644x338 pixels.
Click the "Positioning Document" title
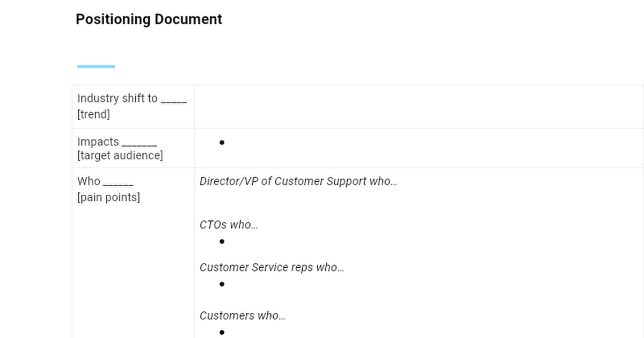coord(149,19)
